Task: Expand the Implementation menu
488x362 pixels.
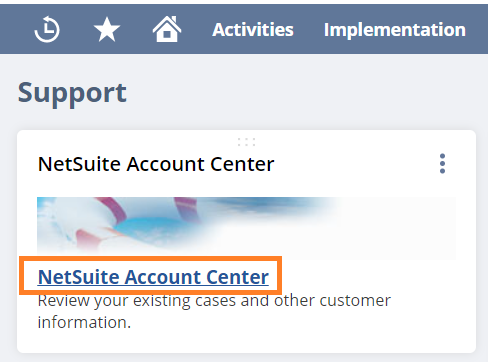Action: pos(395,30)
